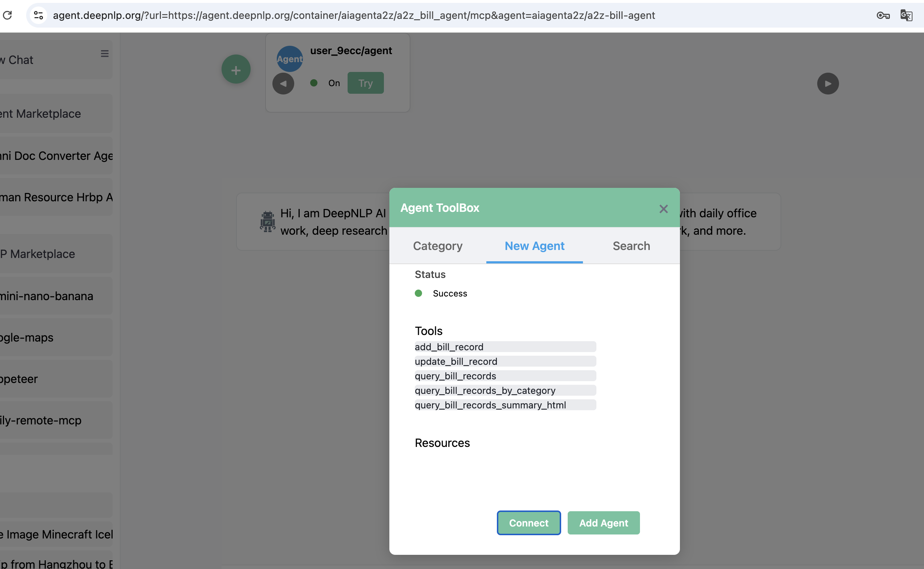Click the green plus add-agent button
924x569 pixels.
tap(236, 70)
